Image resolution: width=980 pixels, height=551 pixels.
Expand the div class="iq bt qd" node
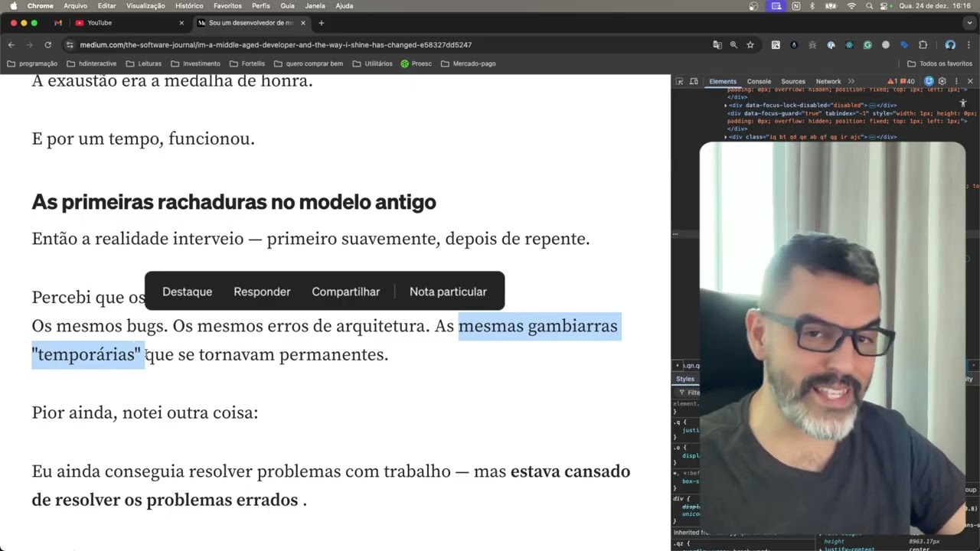point(726,137)
